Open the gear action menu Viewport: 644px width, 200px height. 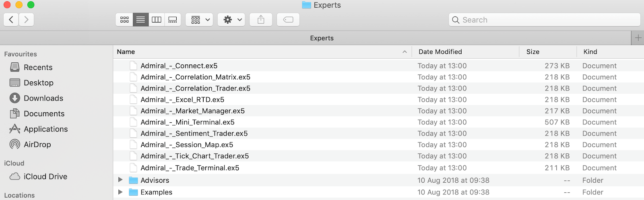(231, 20)
